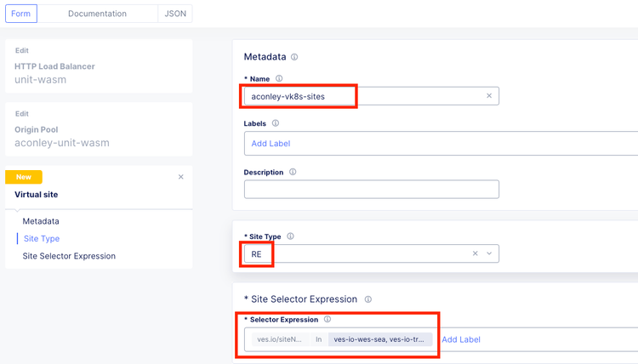638x364 pixels.
Task: Open the JSON view tab
Action: 175,14
